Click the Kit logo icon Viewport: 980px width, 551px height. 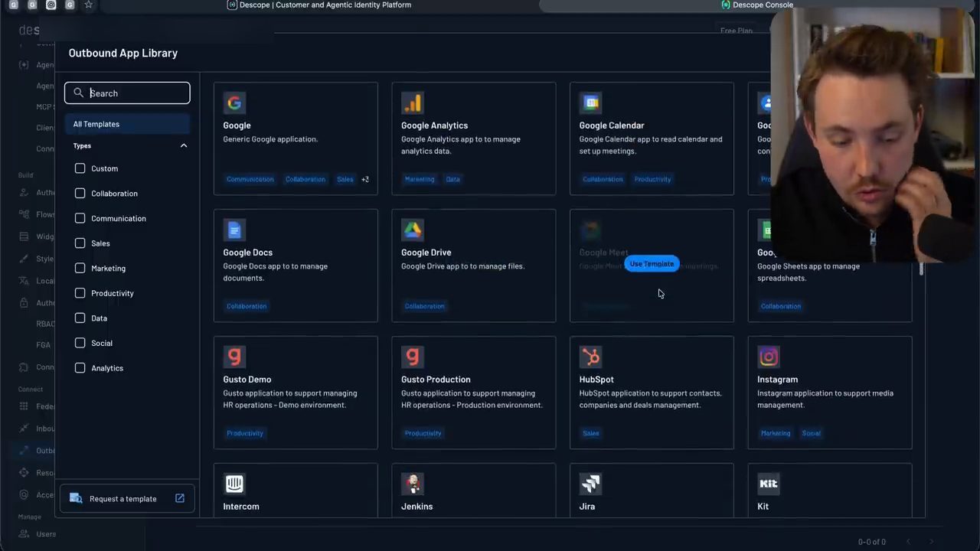[x=769, y=484]
